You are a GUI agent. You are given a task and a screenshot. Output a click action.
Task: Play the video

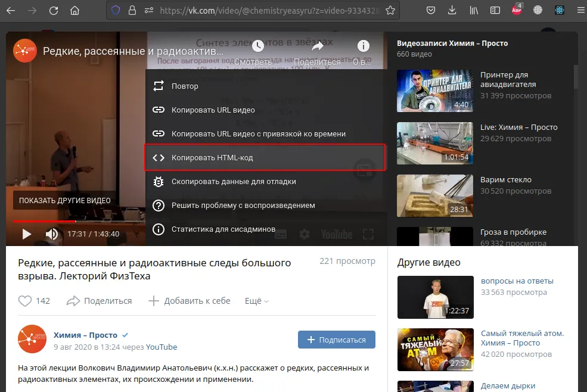[x=27, y=234]
